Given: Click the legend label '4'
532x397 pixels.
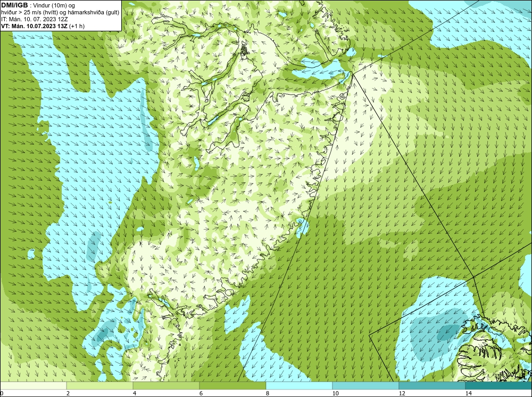Looking at the screenshot, I should 135,393.
